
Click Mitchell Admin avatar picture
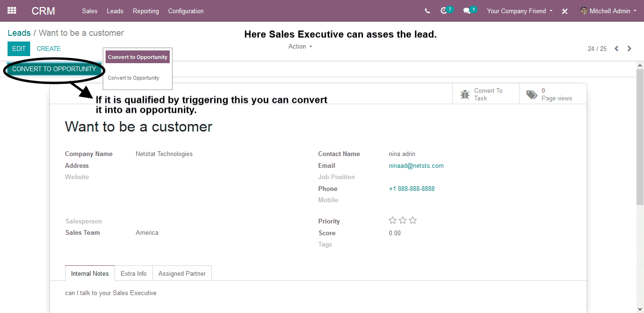[x=584, y=11]
